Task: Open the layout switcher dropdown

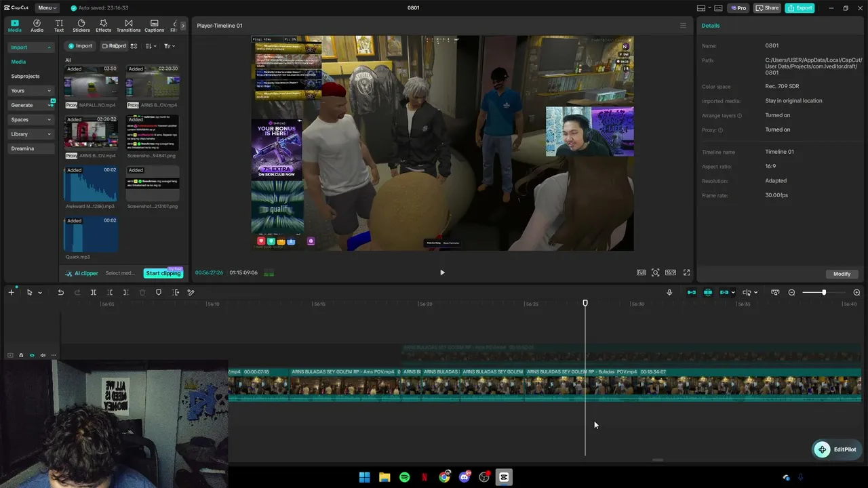Action: pos(703,8)
